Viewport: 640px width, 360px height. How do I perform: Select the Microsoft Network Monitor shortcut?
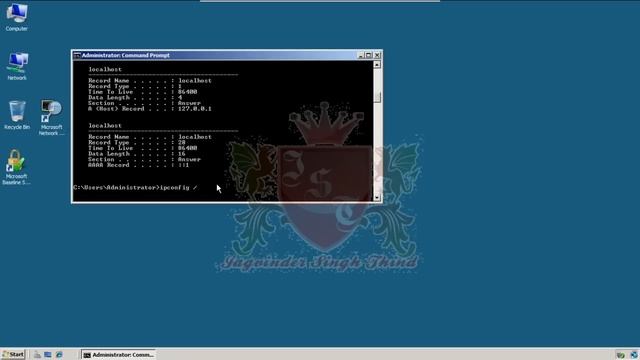(51, 118)
